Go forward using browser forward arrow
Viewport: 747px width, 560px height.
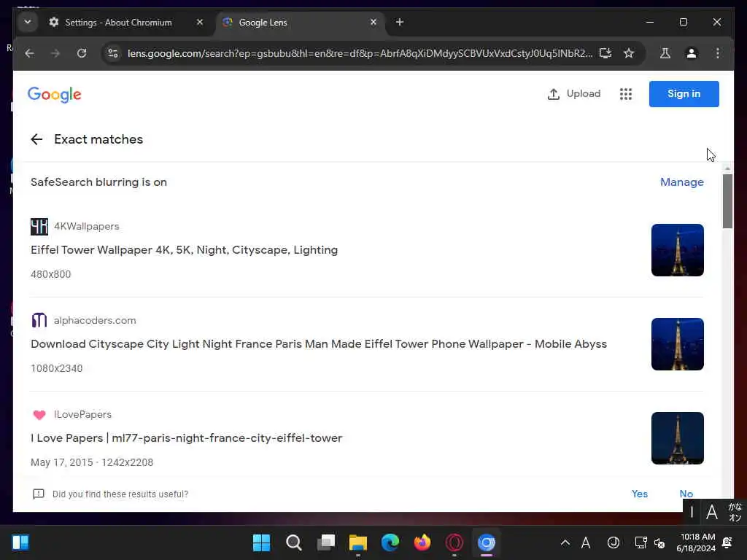pyautogui.click(x=55, y=53)
